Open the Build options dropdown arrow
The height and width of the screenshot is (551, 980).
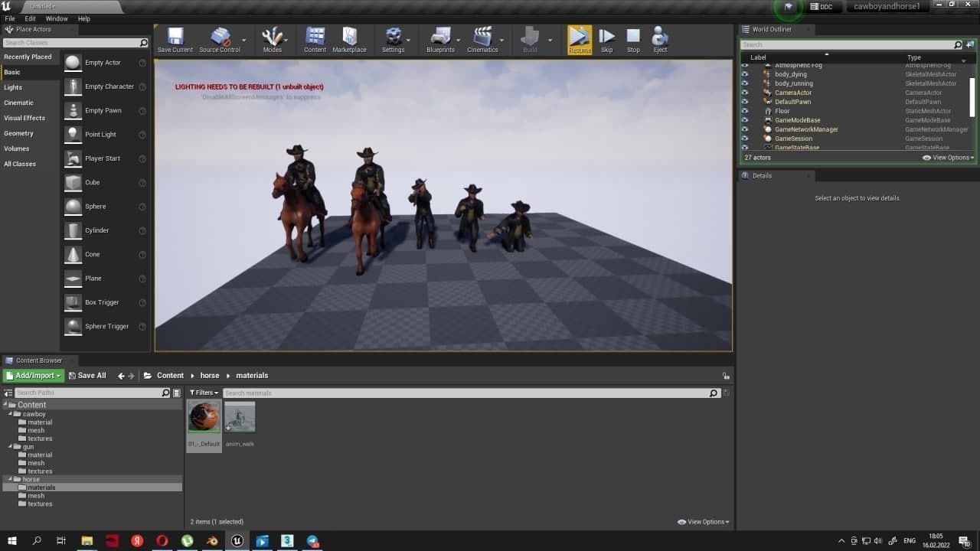coord(550,40)
